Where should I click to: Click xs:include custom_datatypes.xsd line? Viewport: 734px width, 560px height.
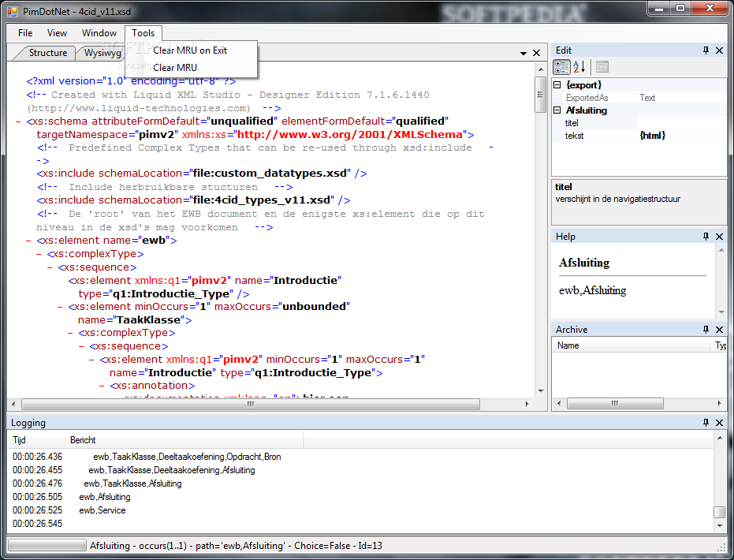tap(202, 174)
